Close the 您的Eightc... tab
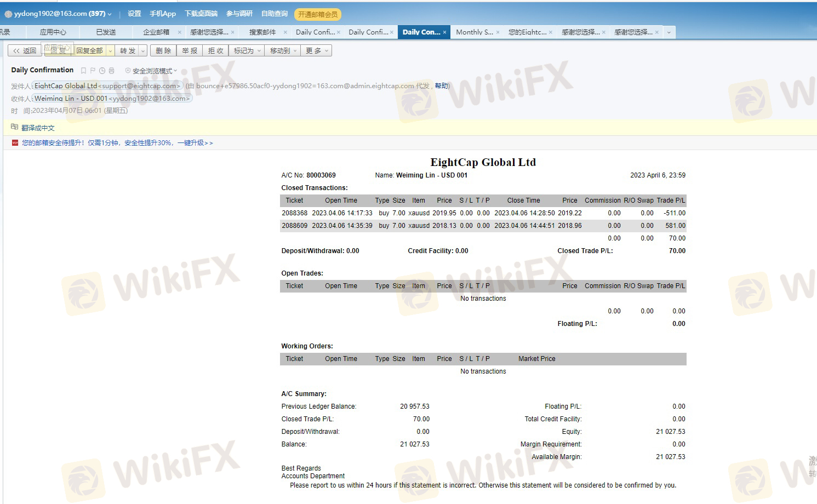The image size is (817, 504). [x=550, y=32]
